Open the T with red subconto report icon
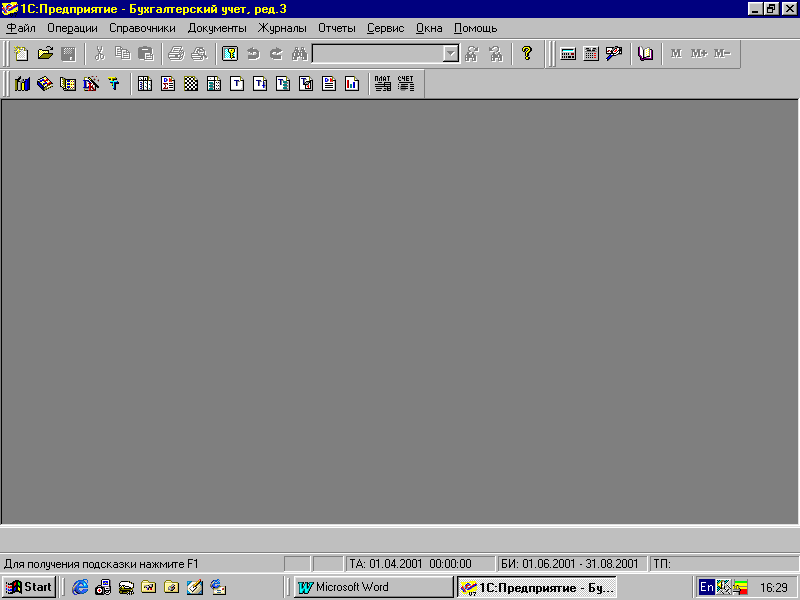The width and height of the screenshot is (800, 600). tap(306, 84)
